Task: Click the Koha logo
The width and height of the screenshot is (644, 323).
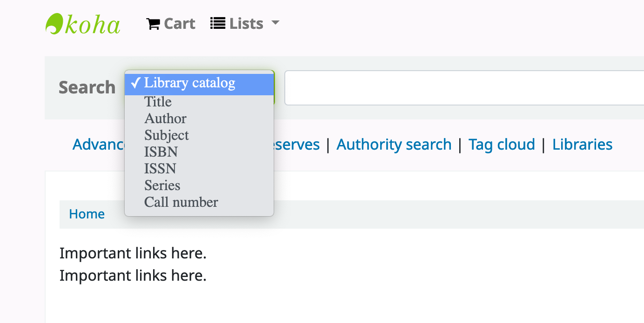Action: 83,24
